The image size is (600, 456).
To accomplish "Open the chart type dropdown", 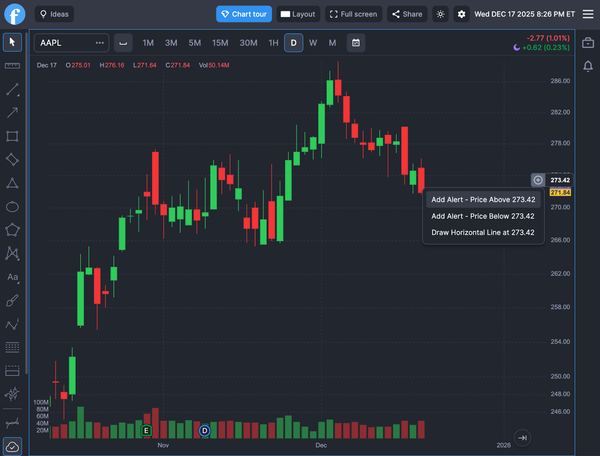I will coord(122,43).
